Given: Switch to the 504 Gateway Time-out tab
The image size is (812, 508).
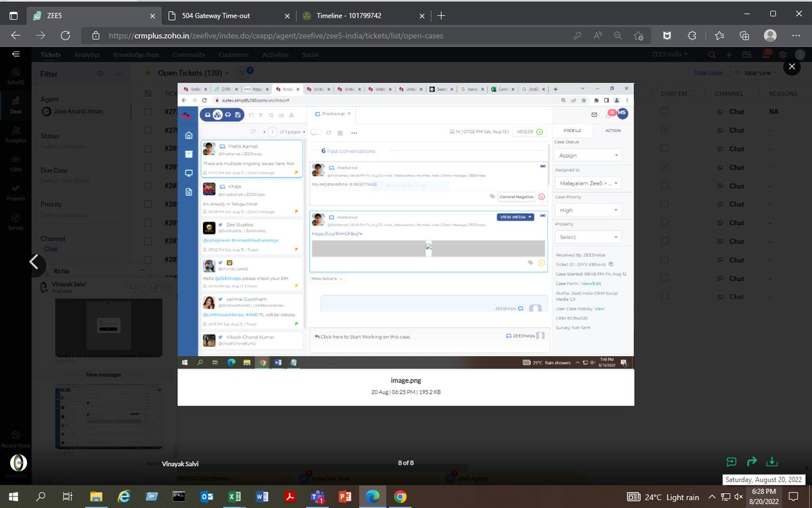Looking at the screenshot, I should click(x=230, y=16).
